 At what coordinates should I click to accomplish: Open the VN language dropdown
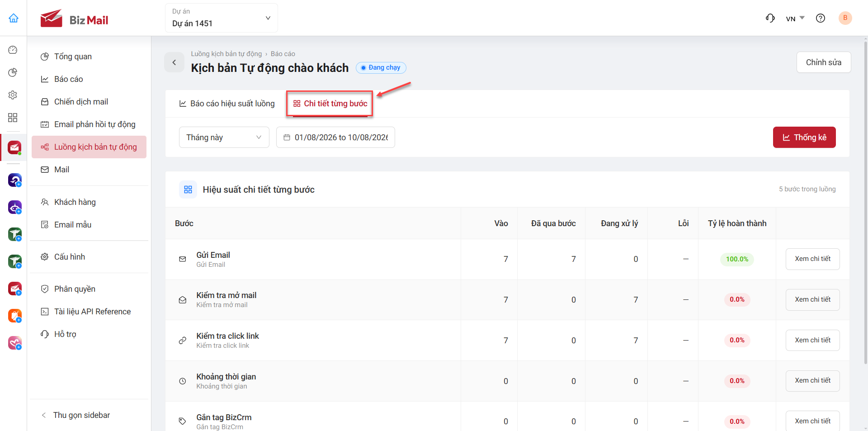(795, 19)
